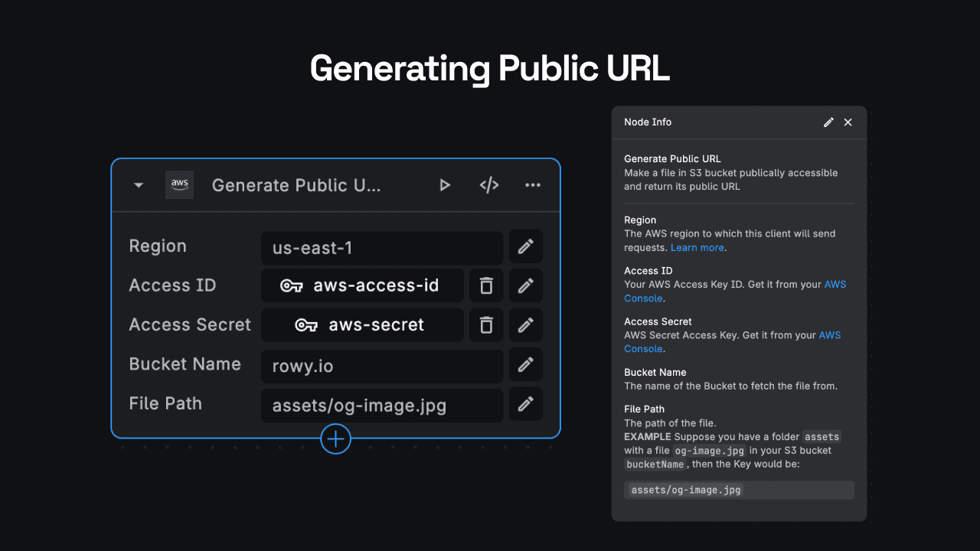Close the Node Info panel
The image size is (980, 551).
pyautogui.click(x=848, y=122)
